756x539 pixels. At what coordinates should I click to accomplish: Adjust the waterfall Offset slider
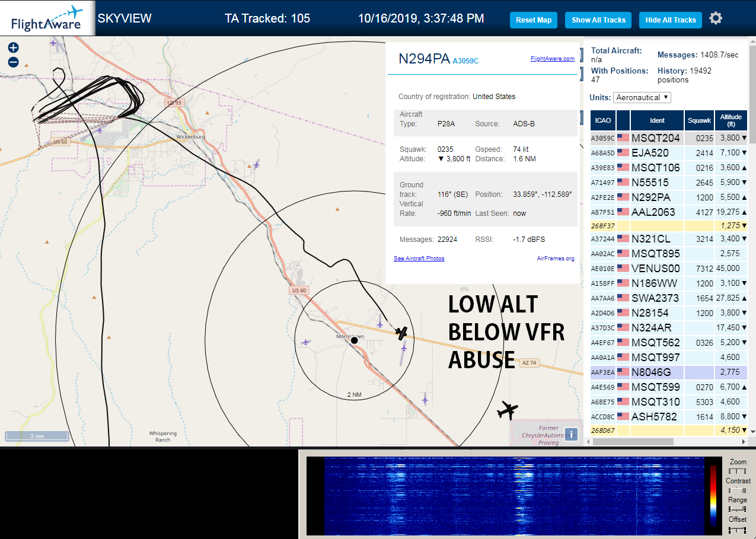coord(738,529)
